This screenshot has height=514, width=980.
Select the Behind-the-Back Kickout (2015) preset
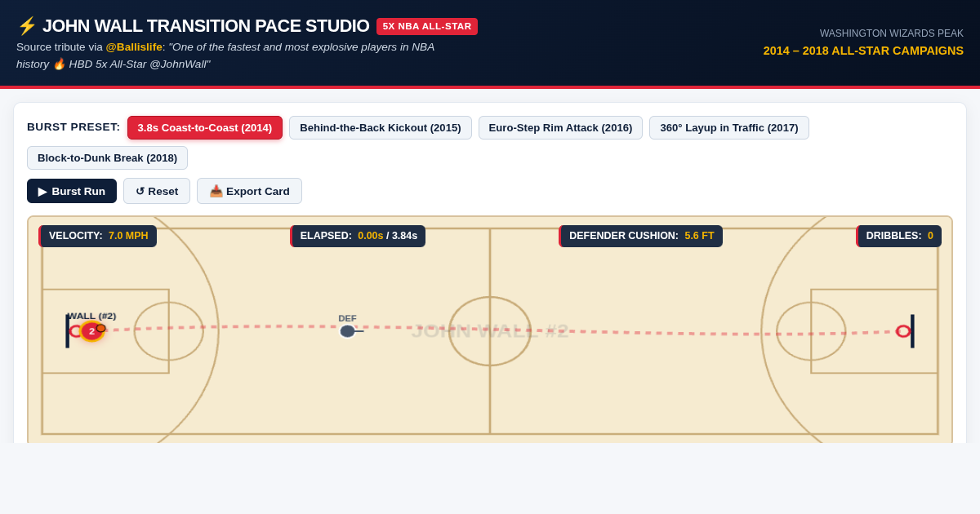[381, 128]
